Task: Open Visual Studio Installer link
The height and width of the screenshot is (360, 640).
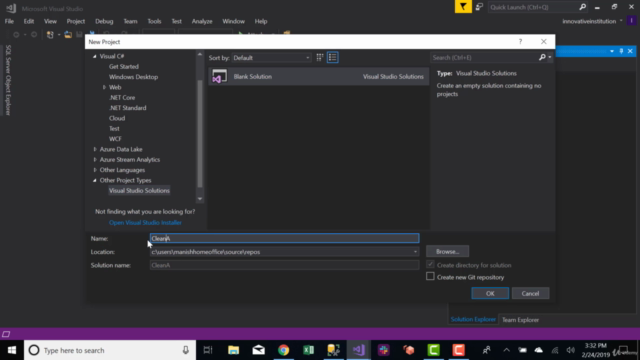Action: coord(145,222)
